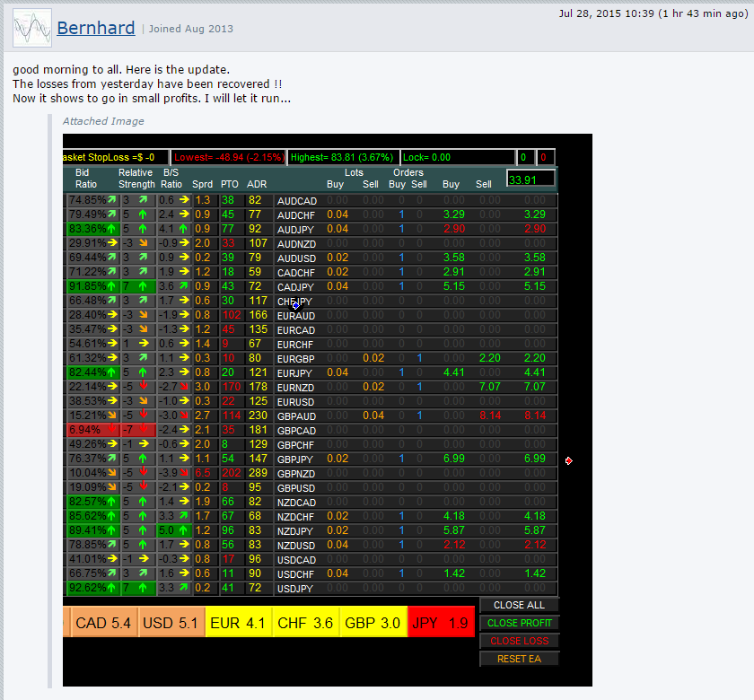The width and height of the screenshot is (754, 700).
Task: Select the USDJPY pair label
Action: 295,589
